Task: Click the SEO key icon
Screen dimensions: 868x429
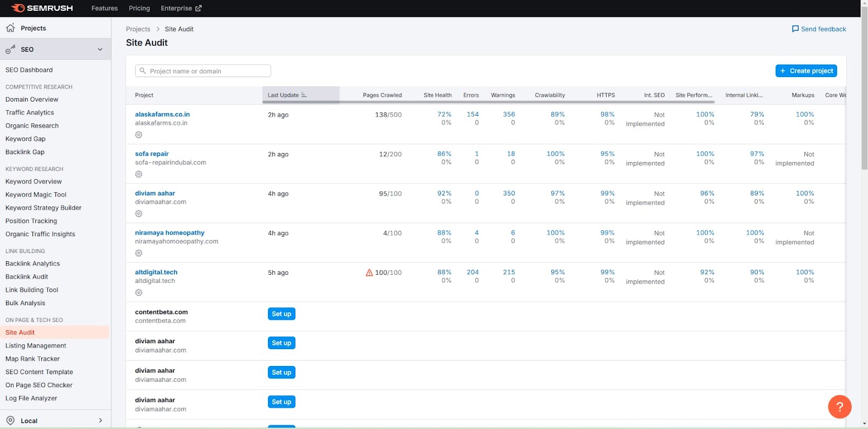Action: point(10,49)
